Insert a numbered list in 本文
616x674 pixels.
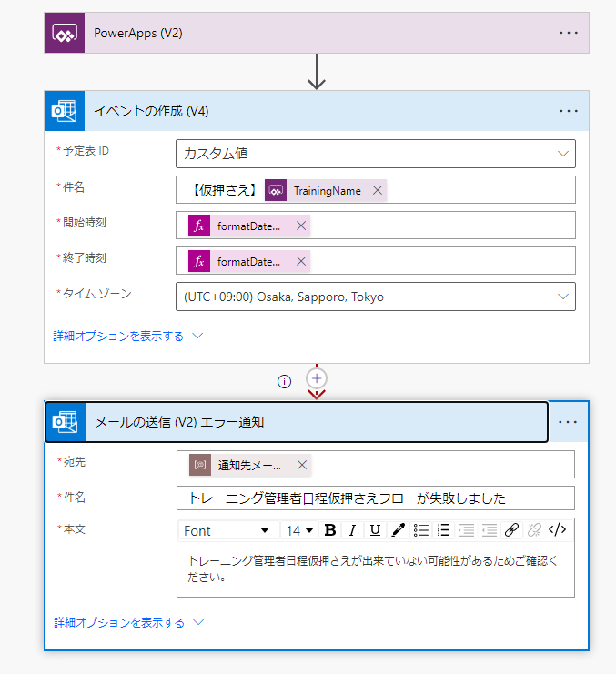tap(444, 530)
